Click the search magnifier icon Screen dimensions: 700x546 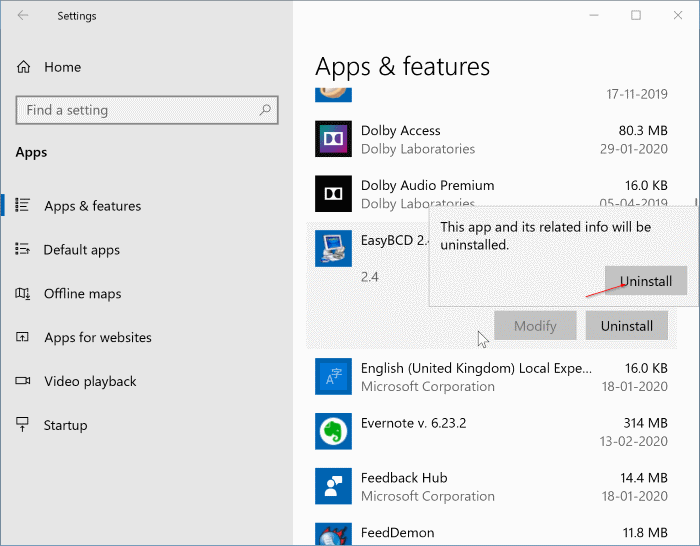(x=265, y=109)
